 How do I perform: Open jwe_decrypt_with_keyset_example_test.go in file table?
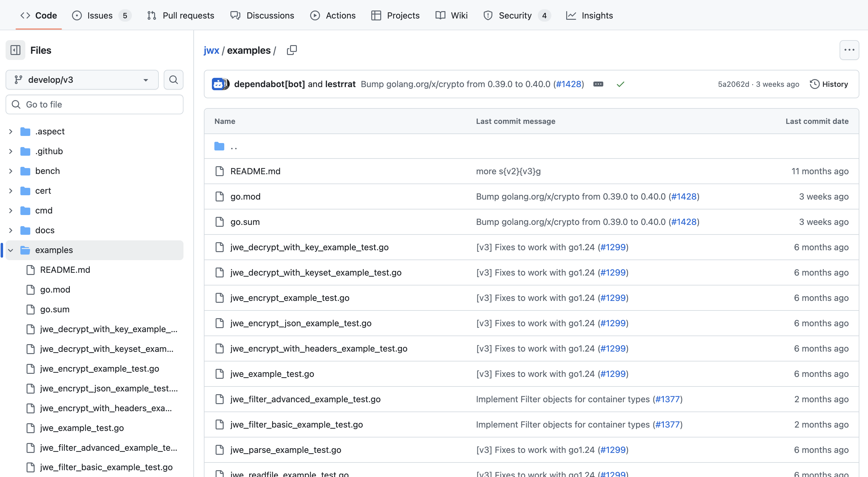(x=316, y=273)
